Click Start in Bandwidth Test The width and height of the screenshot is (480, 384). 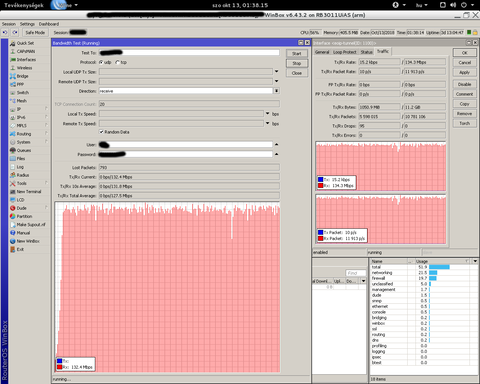(297, 54)
